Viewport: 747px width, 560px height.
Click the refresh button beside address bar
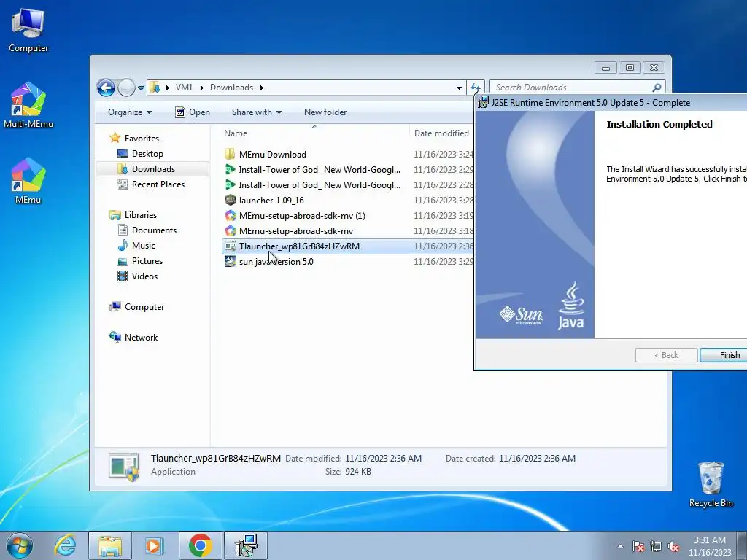pyautogui.click(x=475, y=87)
